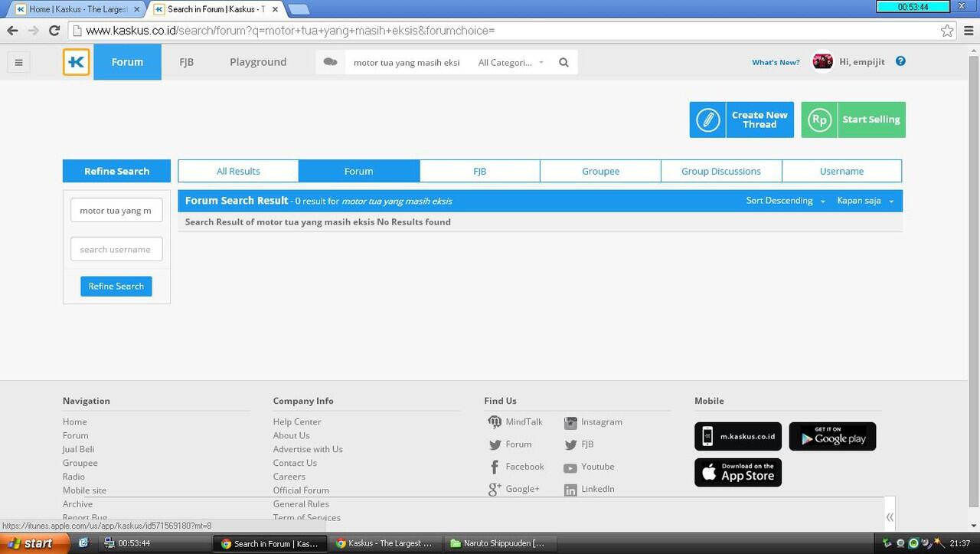Screen dimensions: 980x554
Task: Click the Create New Thread button
Action: (742, 120)
